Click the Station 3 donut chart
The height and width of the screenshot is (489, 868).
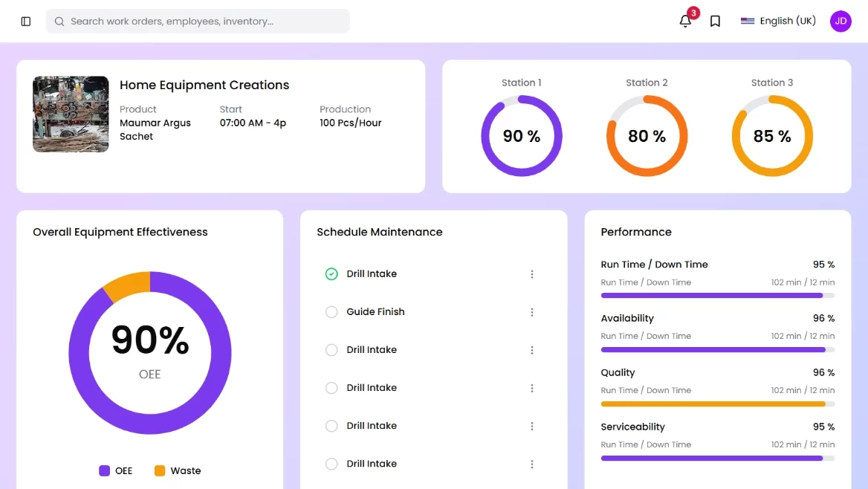pyautogui.click(x=772, y=136)
